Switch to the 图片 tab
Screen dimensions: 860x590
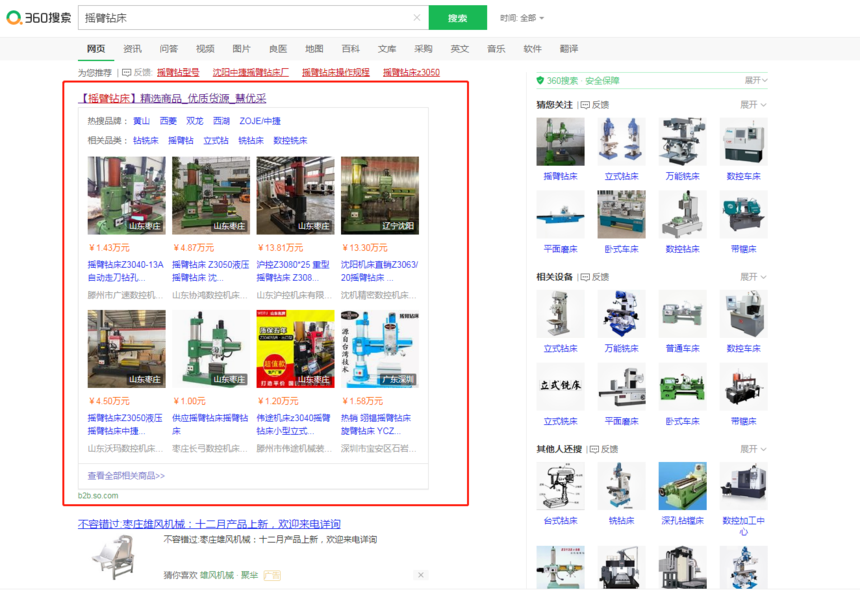point(241,49)
